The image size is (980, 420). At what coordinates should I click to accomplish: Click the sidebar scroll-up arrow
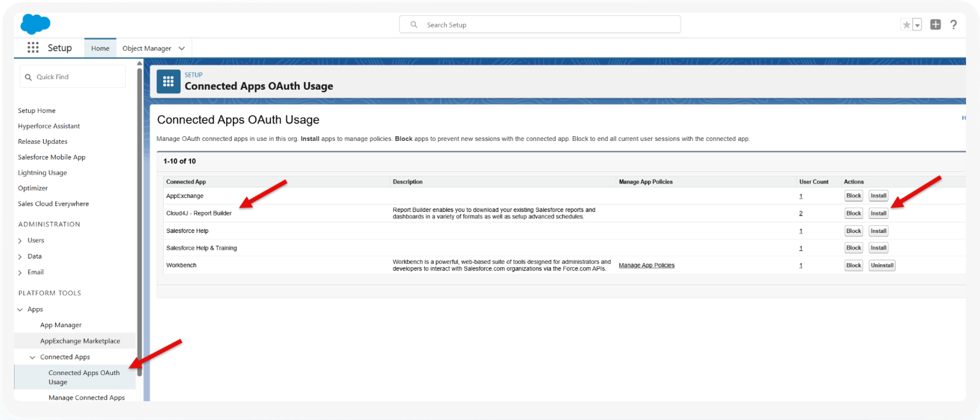(139, 63)
